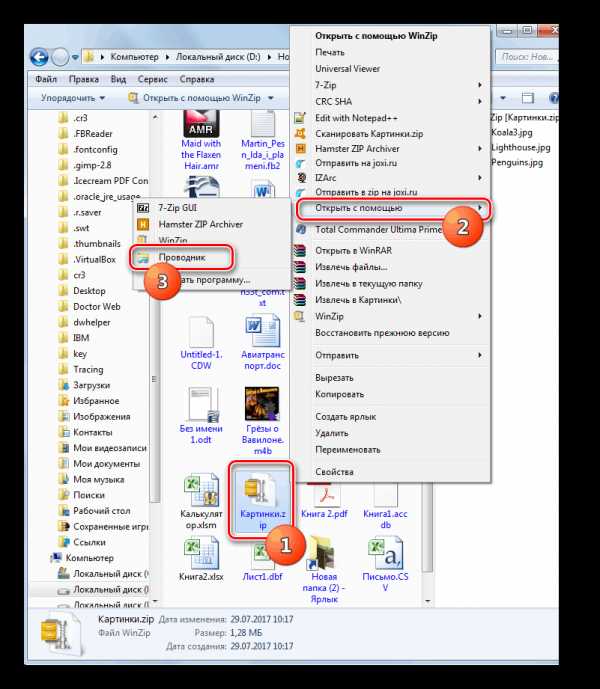Image resolution: width=600 pixels, height=689 pixels.
Task: Select the Книга2.xlsx spreadsheet file
Action: tap(201, 559)
